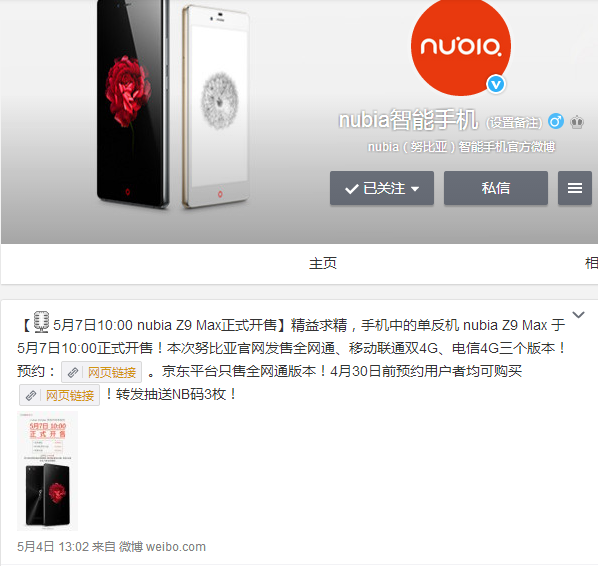
Task: Click 设置备注 to set a remark
Action: [x=514, y=123]
